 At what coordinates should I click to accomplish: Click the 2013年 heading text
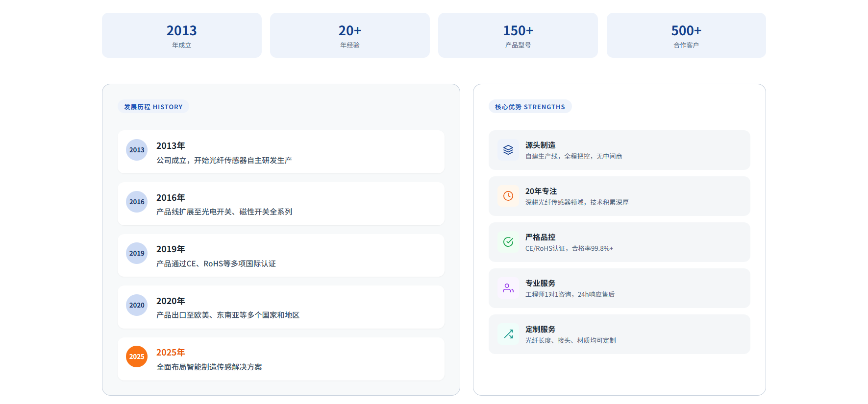point(171,146)
